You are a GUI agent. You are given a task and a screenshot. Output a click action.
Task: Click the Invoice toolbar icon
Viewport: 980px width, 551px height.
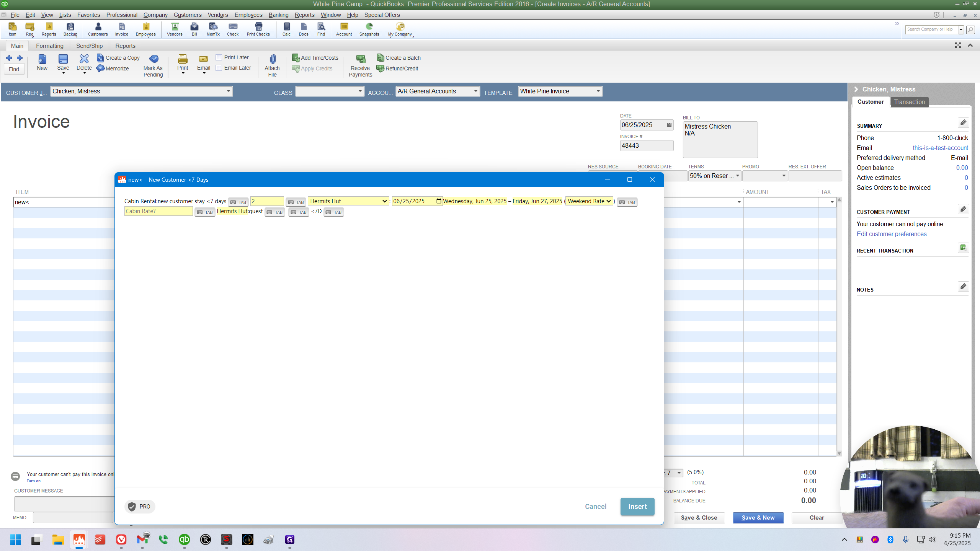tap(122, 29)
